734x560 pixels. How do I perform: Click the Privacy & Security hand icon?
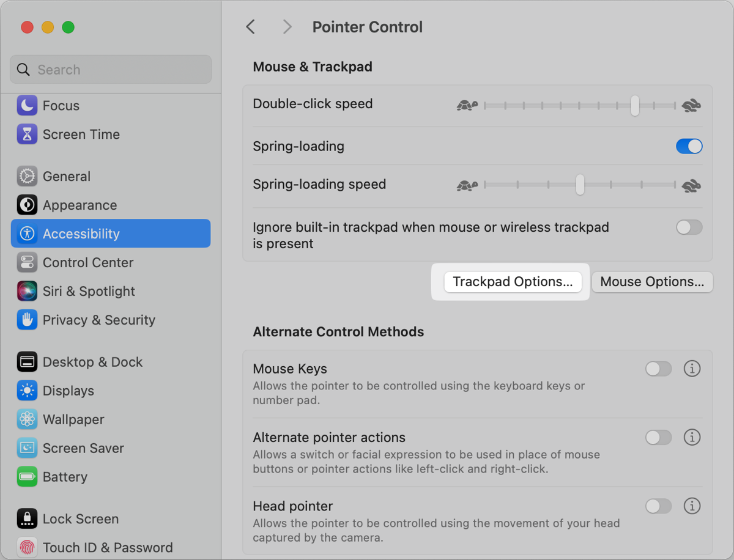tap(27, 320)
